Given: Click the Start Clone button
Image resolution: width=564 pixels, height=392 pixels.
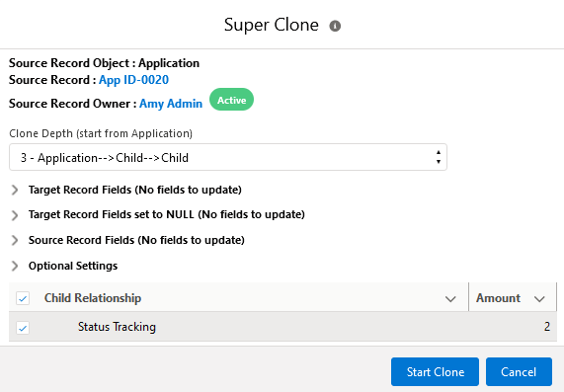Looking at the screenshot, I should [x=435, y=371].
